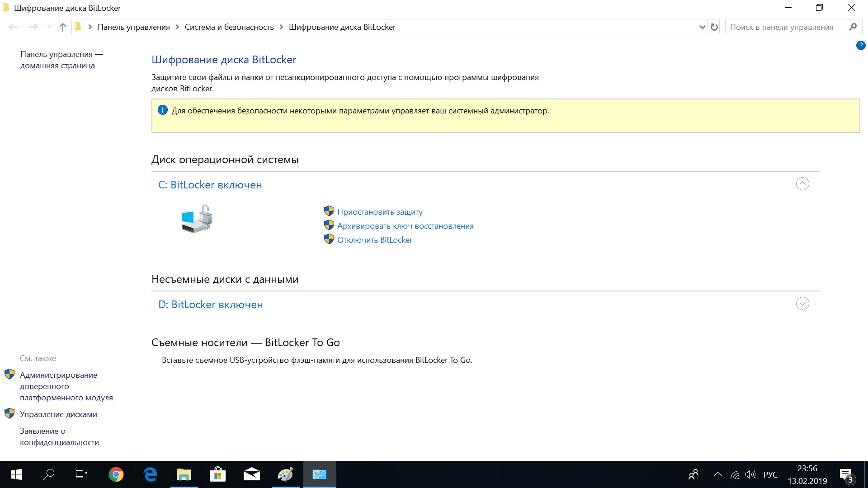This screenshot has width=868, height=488.
Task: Open Управление дисками link
Action: 58,414
